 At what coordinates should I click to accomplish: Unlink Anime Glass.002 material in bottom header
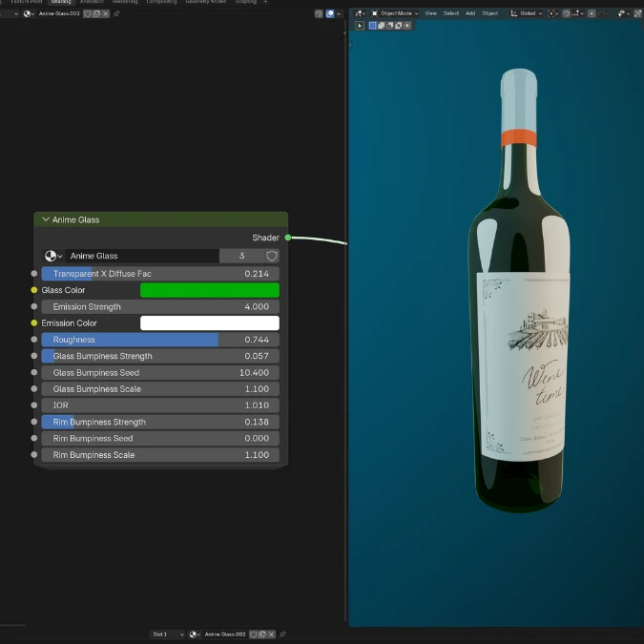[x=272, y=634]
